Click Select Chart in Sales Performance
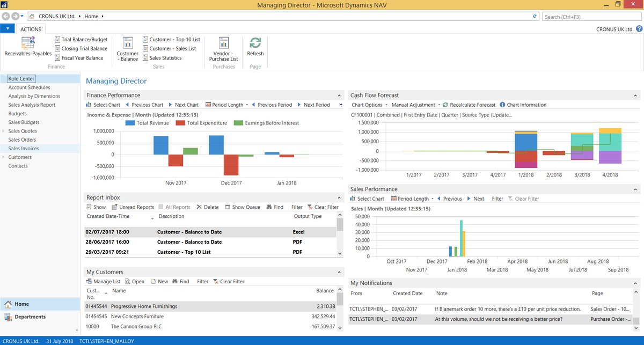Viewport: 644px width, 345px height. pos(367,199)
